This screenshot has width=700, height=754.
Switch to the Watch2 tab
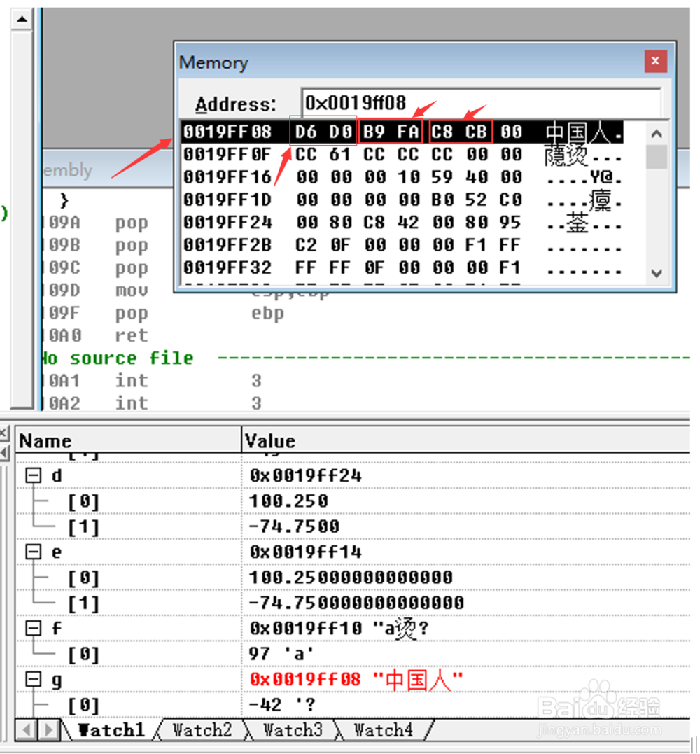(x=202, y=730)
